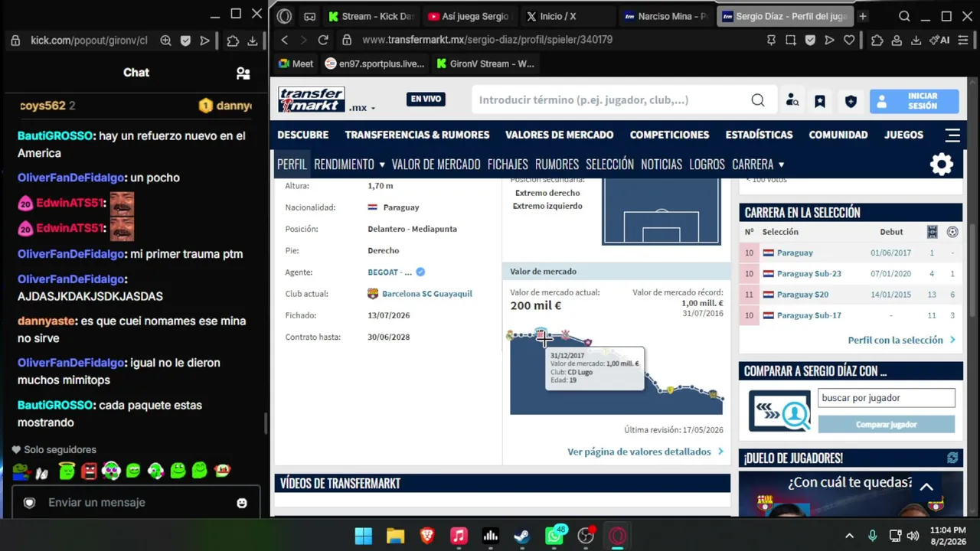Open the Opera tab search magnifier

[904, 16]
